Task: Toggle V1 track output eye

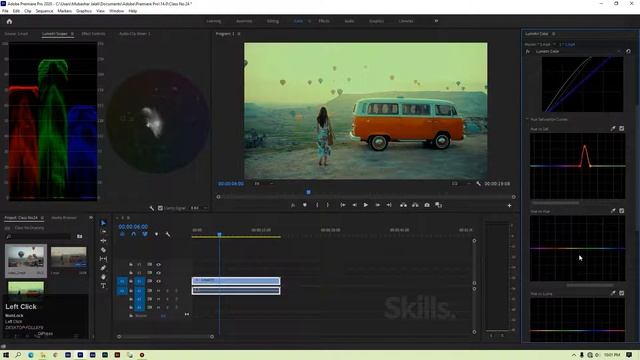Action: [158, 281]
